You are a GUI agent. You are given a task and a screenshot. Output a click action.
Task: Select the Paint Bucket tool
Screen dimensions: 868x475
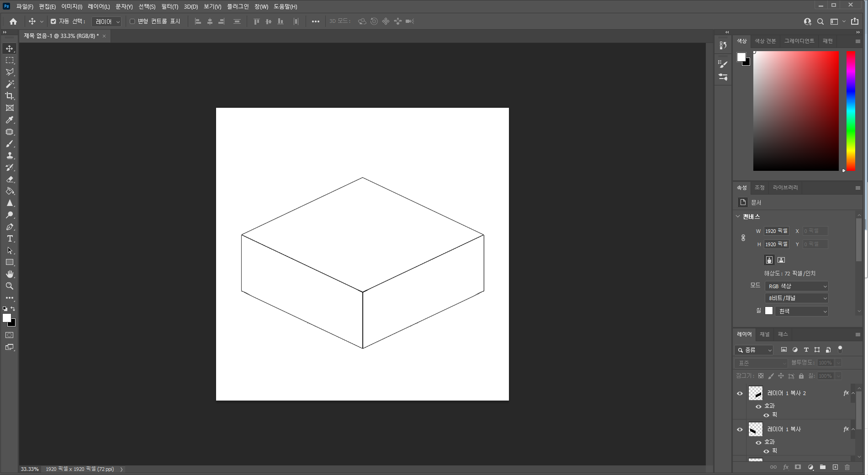tap(10, 191)
